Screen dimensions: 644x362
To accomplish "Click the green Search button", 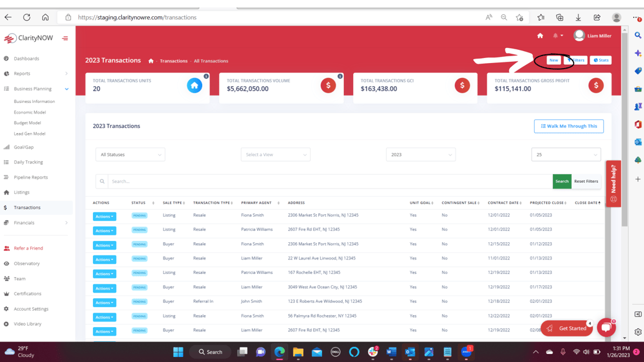I will [x=562, y=182].
